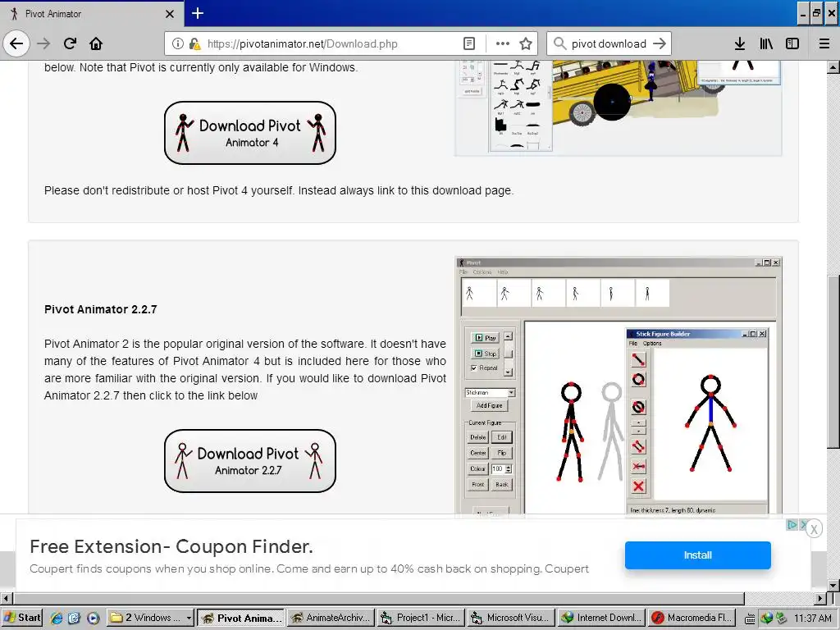
Task: Click the Pivot 4 school bus screenshot
Action: tap(619, 108)
